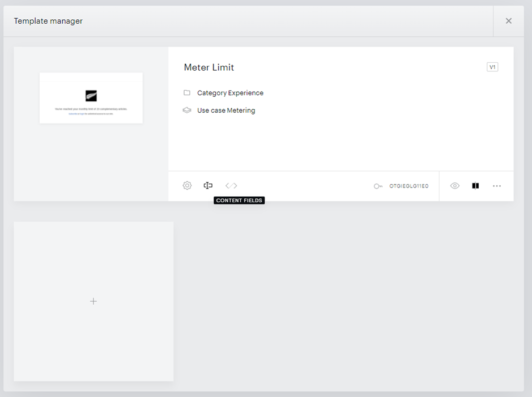The image size is (532, 397).
Task: Click the key icon beside the template ID
Action: click(x=378, y=186)
